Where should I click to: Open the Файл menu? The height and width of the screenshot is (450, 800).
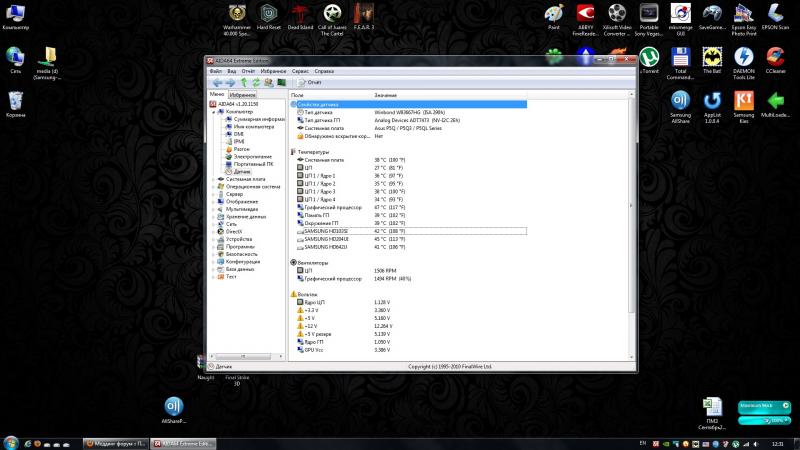pyautogui.click(x=216, y=71)
